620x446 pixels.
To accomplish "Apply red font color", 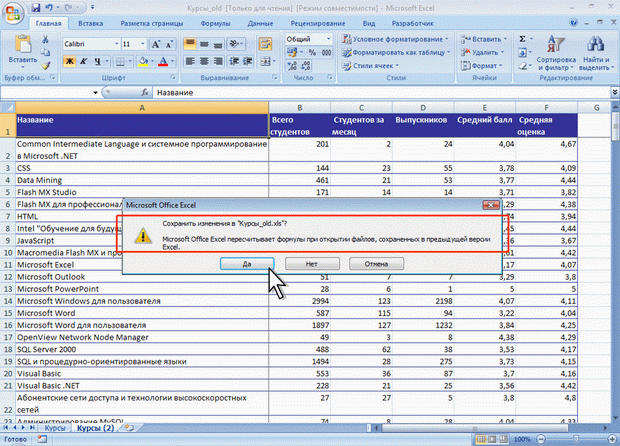I will point(163,61).
